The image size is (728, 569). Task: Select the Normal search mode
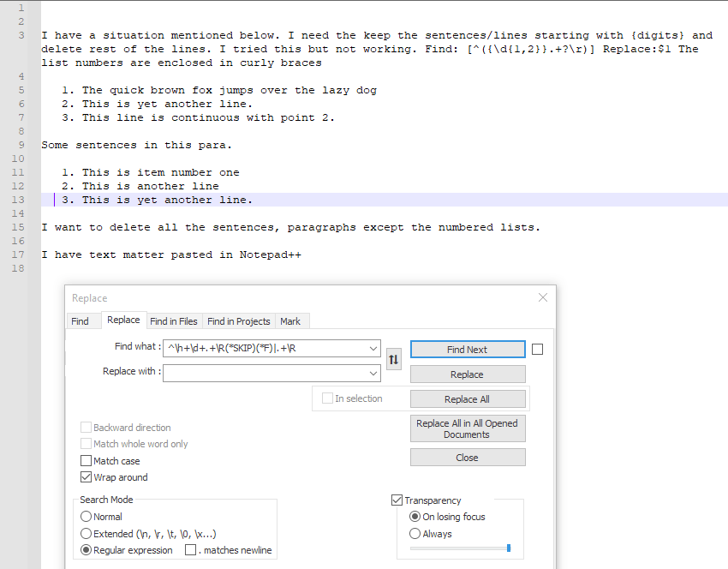pyautogui.click(x=86, y=516)
